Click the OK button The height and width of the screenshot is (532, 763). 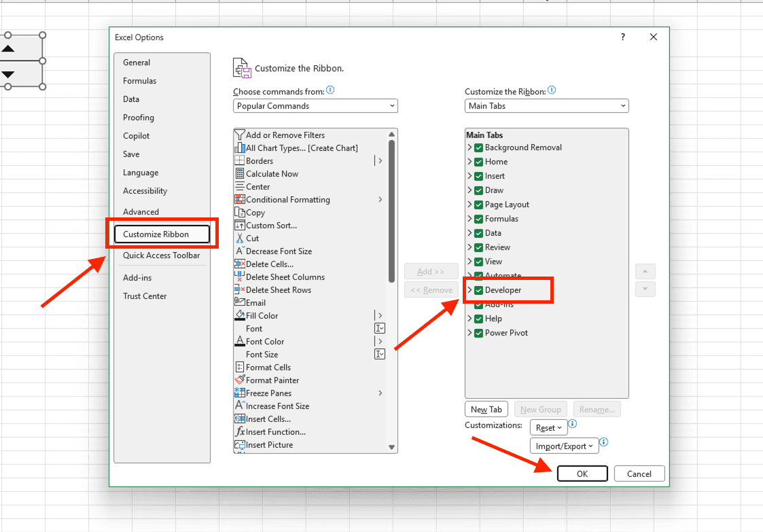[582, 474]
